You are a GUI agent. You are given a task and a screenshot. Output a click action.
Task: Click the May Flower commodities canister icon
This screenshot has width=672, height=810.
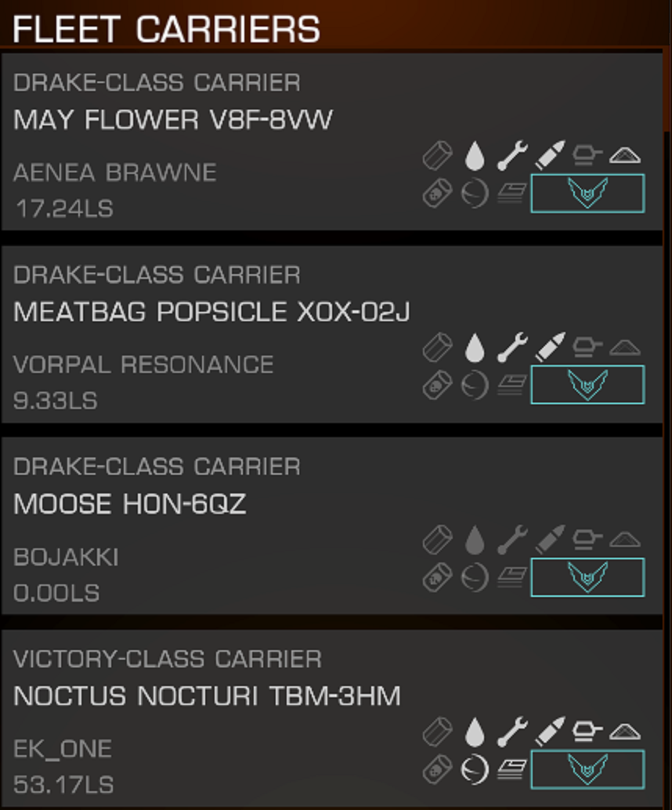click(x=438, y=155)
